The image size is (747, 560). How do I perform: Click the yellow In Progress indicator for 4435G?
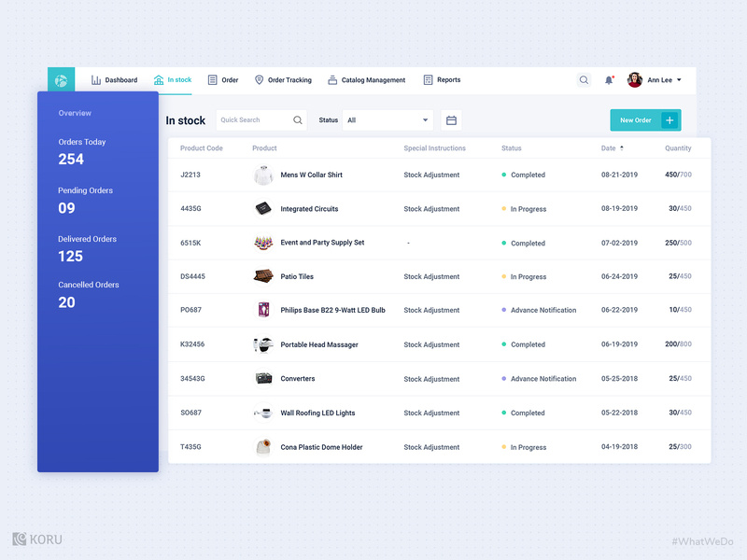click(504, 208)
